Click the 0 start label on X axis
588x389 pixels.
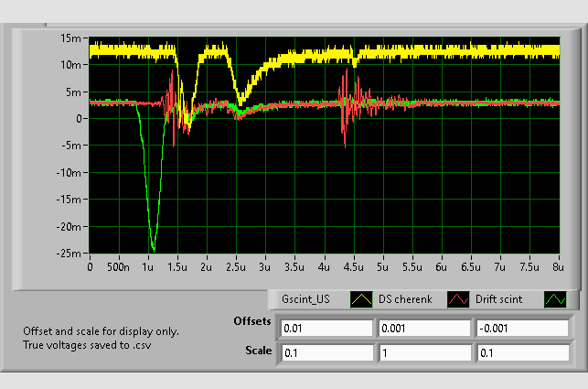tap(90, 267)
